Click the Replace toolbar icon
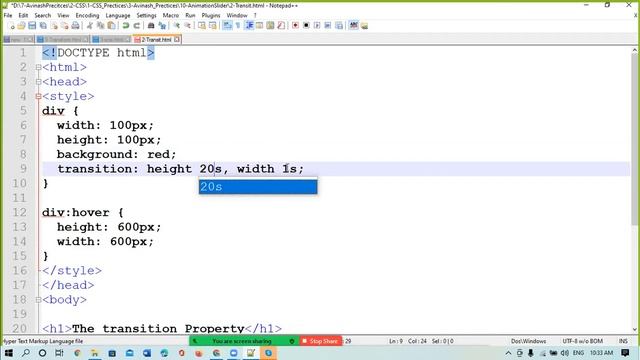The width and height of the screenshot is (640, 360). pyautogui.click(x=162, y=26)
